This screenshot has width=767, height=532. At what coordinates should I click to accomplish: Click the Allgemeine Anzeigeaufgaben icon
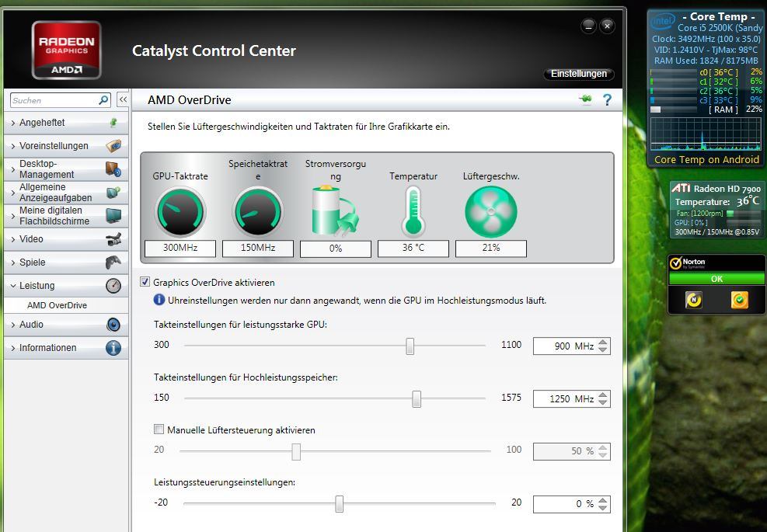point(113,192)
